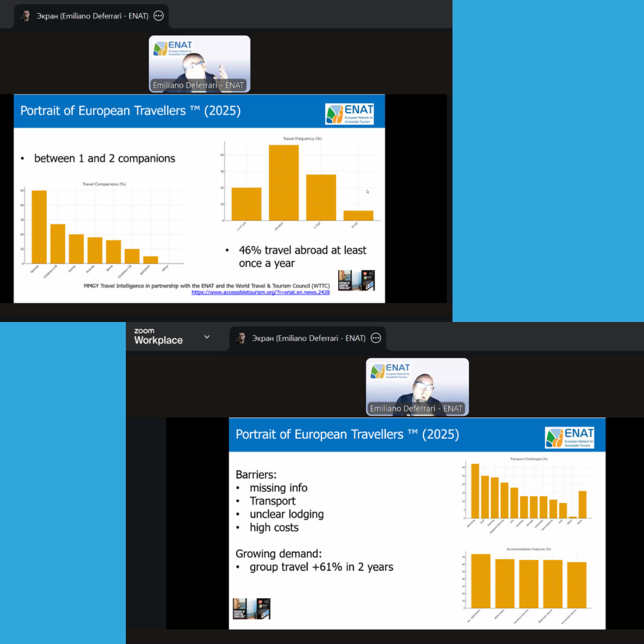Click the tallest bar in Travel Frequency chart
Image resolution: width=644 pixels, height=644 pixels.
tap(284, 182)
